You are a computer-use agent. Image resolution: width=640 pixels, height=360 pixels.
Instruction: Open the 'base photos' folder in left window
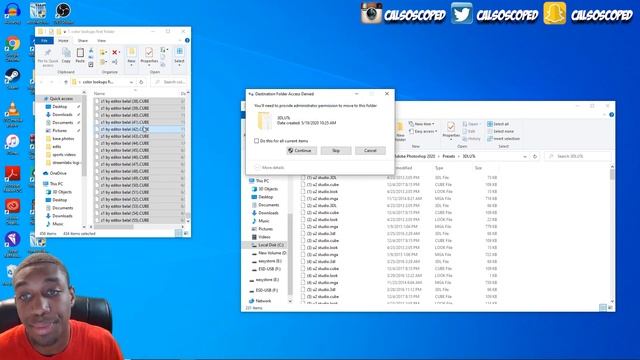click(63, 139)
